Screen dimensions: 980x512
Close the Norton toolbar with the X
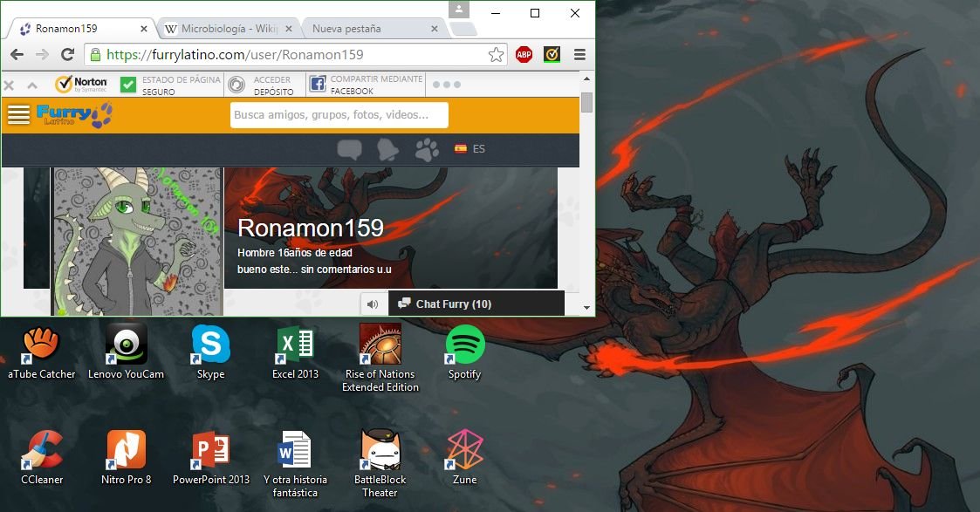(9, 85)
